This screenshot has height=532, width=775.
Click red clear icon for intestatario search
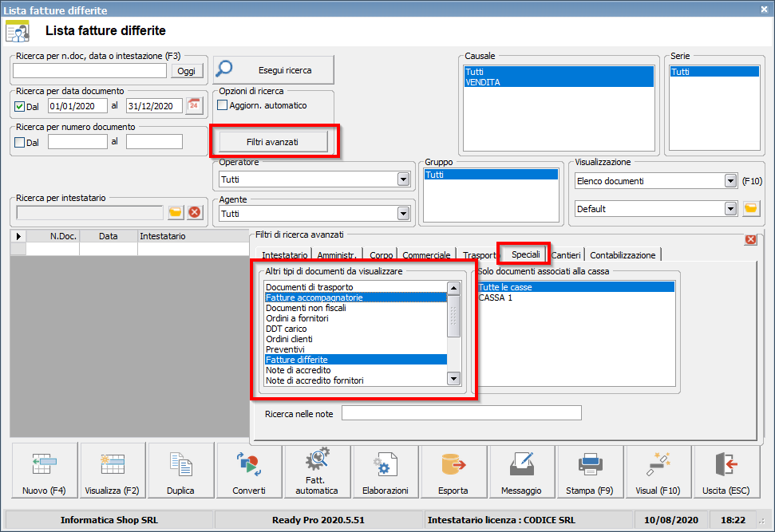(195, 212)
